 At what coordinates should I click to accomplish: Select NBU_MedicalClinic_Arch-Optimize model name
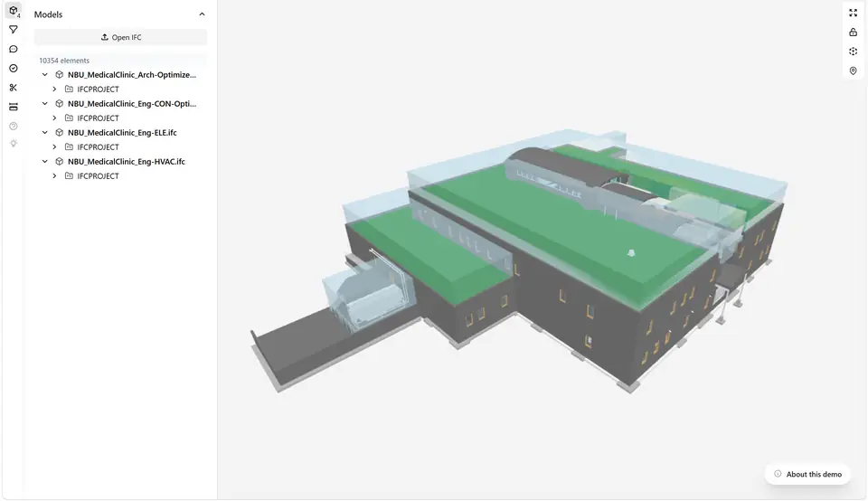click(132, 75)
